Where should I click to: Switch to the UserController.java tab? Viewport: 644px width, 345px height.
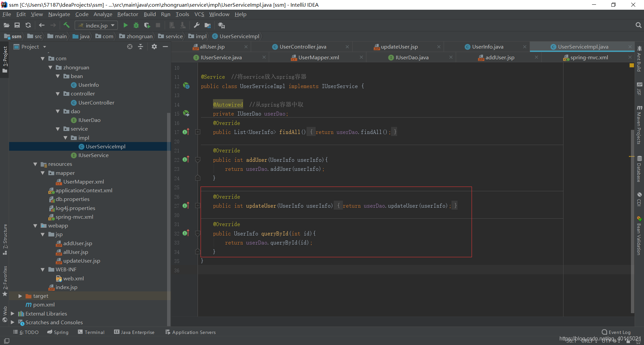[x=303, y=47]
